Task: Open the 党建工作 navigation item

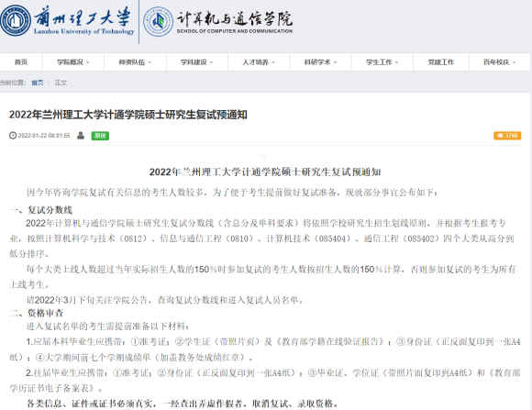Action: click(440, 62)
